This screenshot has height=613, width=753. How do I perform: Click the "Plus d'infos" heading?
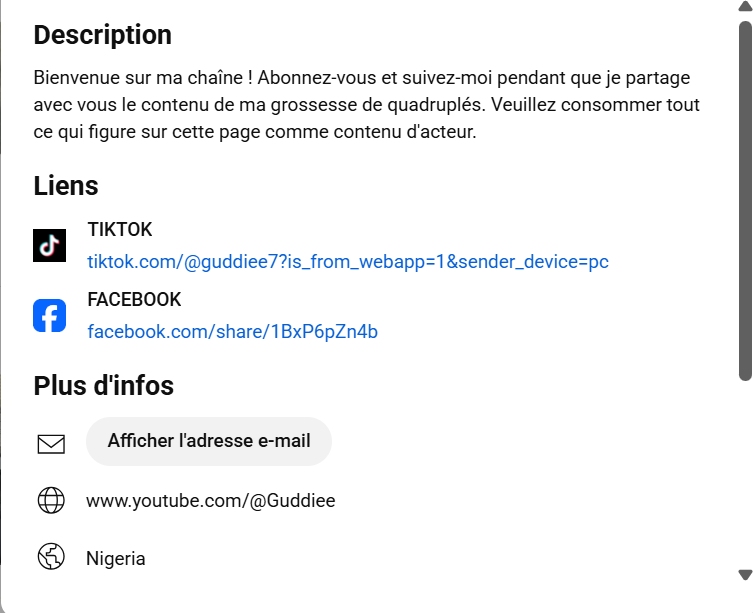click(104, 386)
